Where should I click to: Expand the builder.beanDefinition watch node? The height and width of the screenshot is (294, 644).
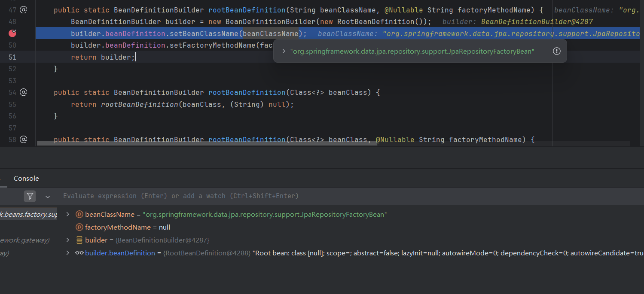67,253
